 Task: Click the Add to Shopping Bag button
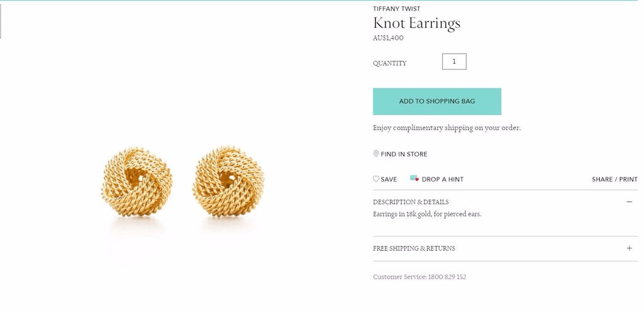point(437,101)
